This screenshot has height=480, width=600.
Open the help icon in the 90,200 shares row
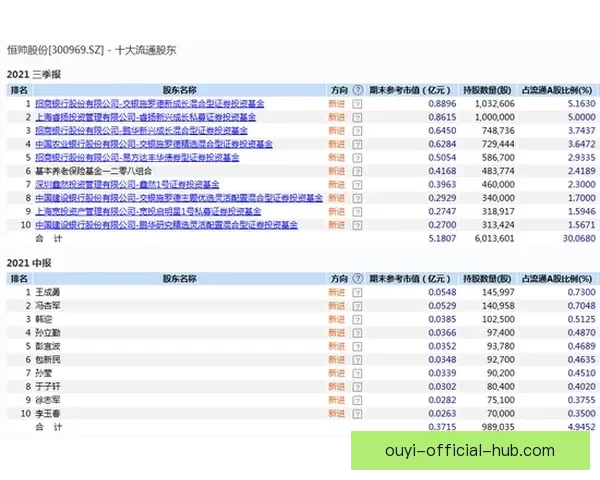tap(357, 373)
